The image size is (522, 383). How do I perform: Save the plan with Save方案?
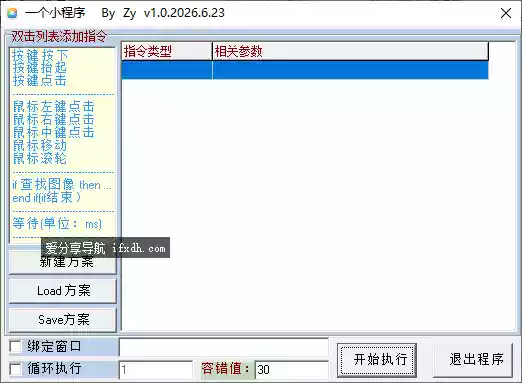pos(63,320)
